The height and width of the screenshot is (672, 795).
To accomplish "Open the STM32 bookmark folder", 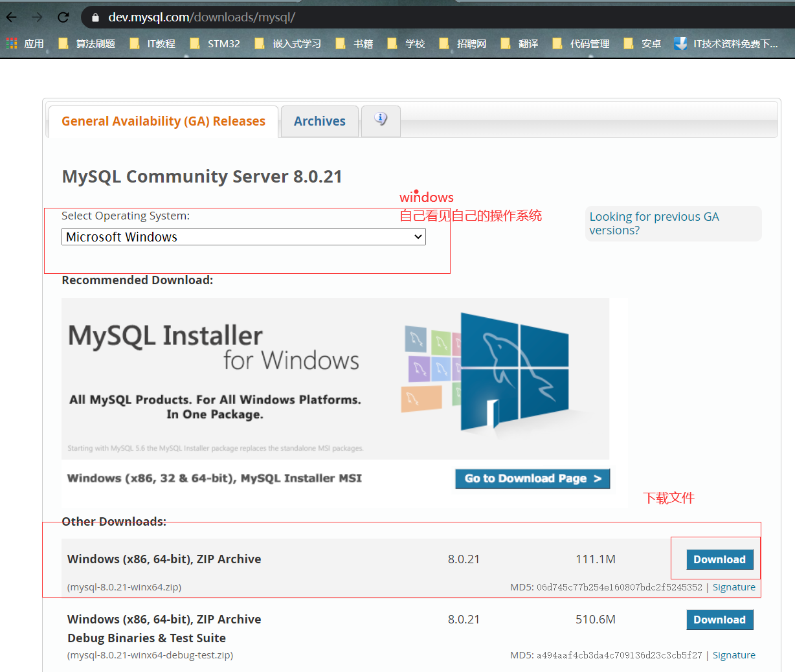I will [215, 43].
